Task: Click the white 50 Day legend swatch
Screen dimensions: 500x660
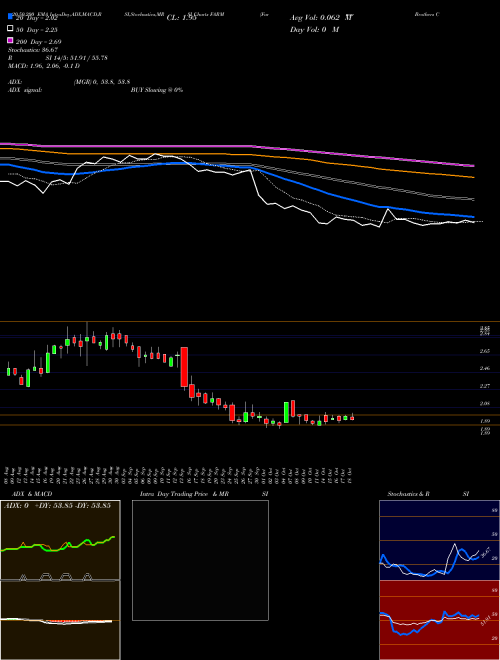Action: pos(10,29)
